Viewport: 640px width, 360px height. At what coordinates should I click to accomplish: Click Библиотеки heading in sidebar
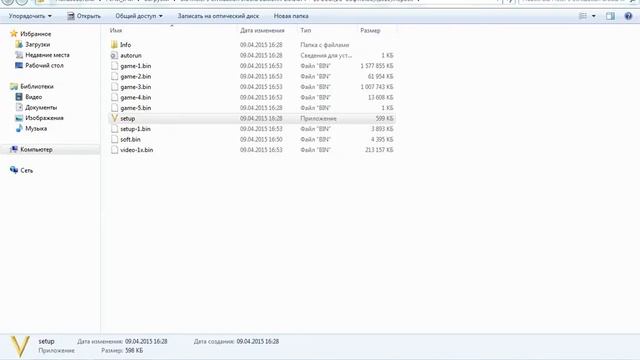coord(37,86)
